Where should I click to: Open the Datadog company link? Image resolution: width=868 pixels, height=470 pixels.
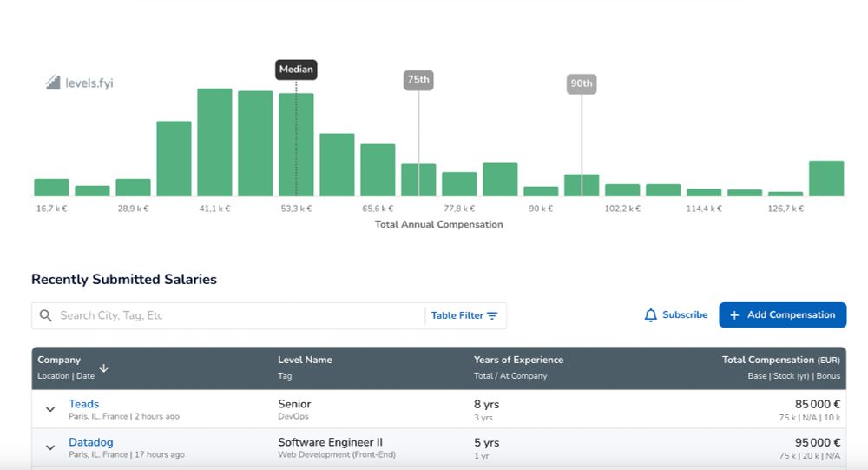point(91,442)
